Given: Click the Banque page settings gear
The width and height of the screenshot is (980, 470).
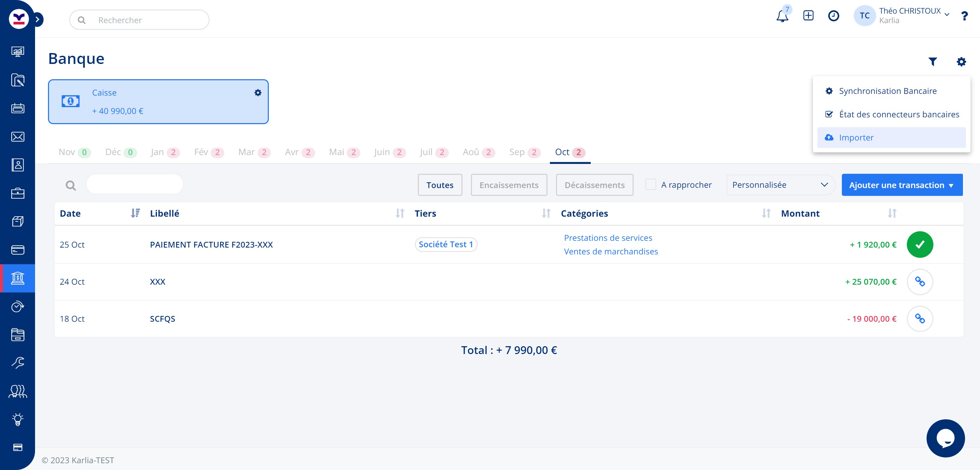Looking at the screenshot, I should tap(961, 62).
